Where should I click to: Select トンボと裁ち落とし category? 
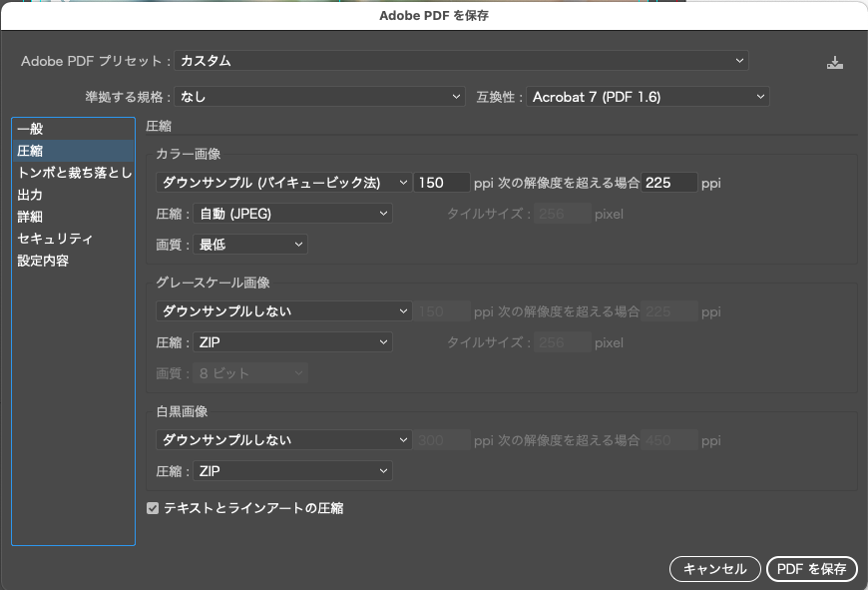[73, 173]
